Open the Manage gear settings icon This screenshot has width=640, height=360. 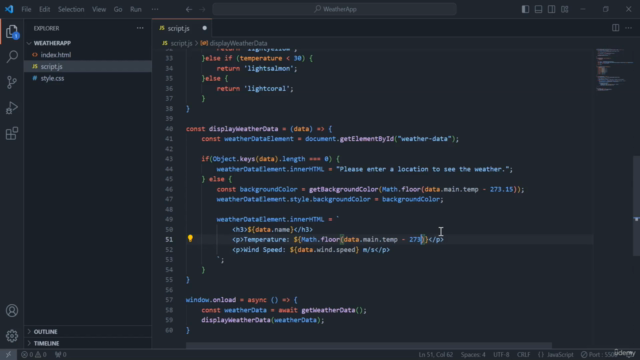click(12, 336)
